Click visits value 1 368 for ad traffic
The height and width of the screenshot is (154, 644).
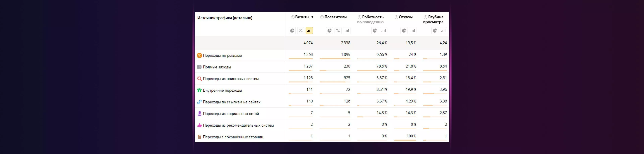[x=308, y=54]
